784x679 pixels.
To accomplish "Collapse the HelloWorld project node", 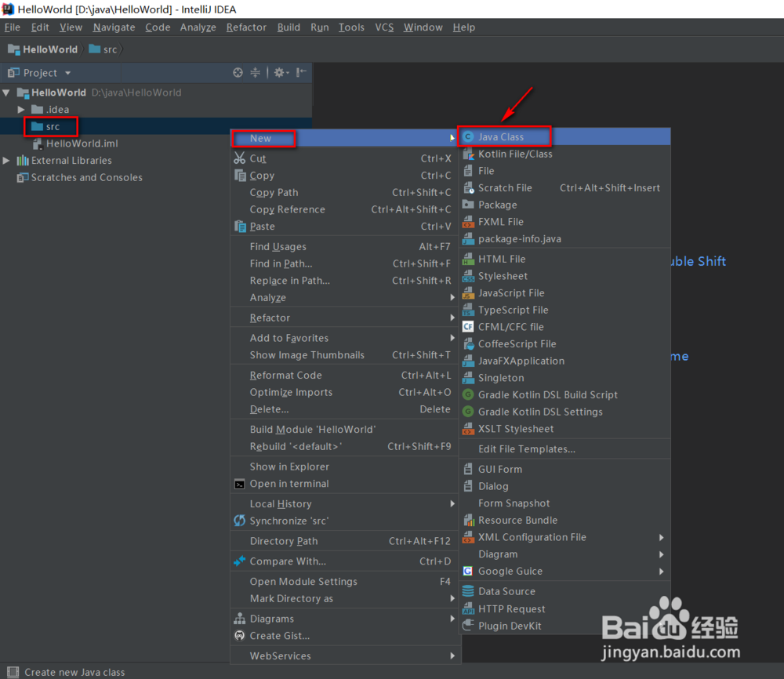I will click(6, 93).
